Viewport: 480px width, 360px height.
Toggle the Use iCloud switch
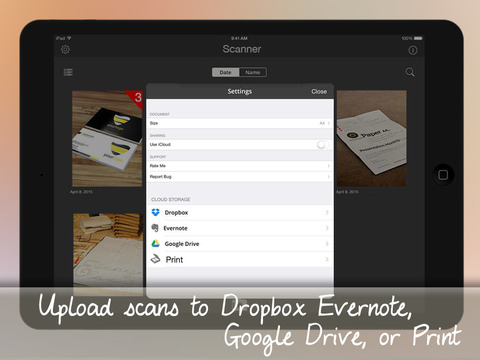pos(323,145)
